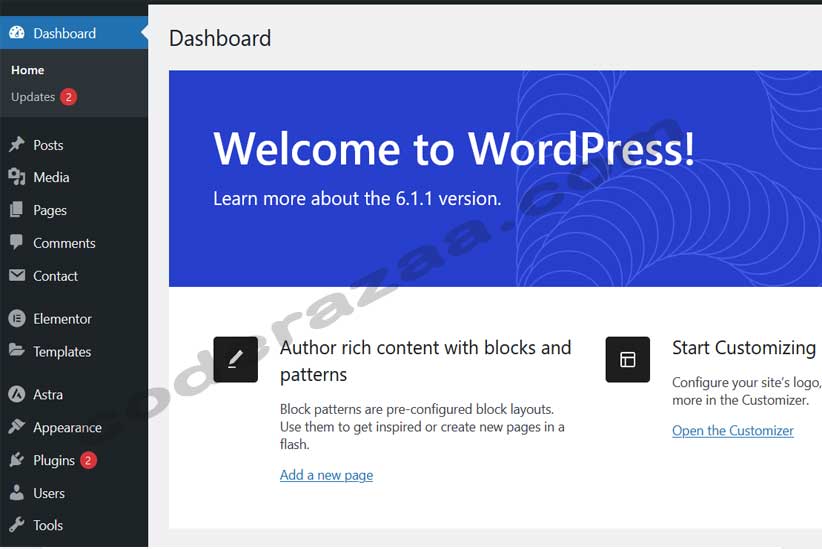Image resolution: width=822 pixels, height=549 pixels.
Task: Click the Comments speech bubble icon
Action: 17,243
